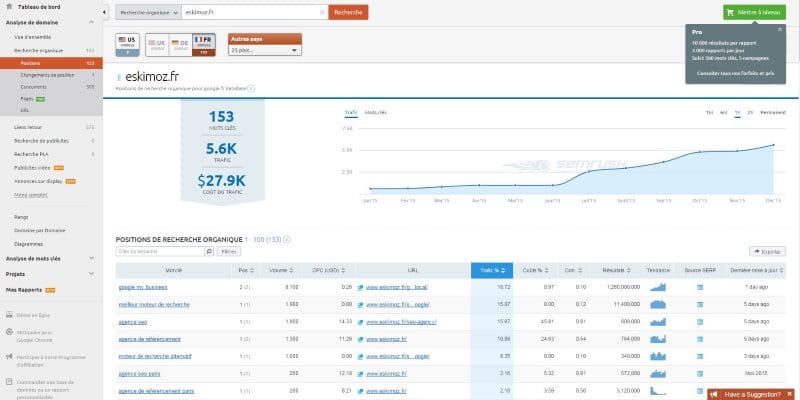Viewport: 800px width, 400px height.
Task: Sort table by Volume column
Action: pos(281,270)
